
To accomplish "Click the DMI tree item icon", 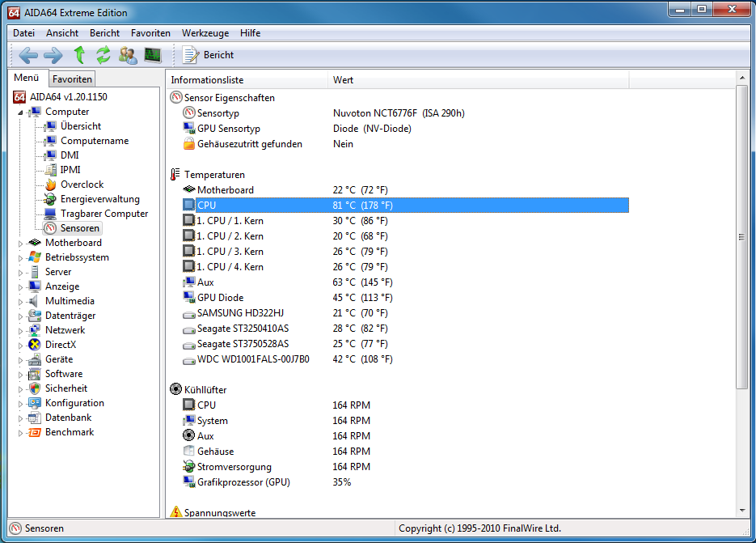I will coord(50,155).
